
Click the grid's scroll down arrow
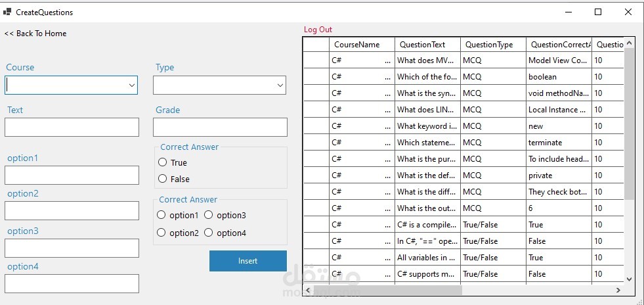pyautogui.click(x=629, y=279)
